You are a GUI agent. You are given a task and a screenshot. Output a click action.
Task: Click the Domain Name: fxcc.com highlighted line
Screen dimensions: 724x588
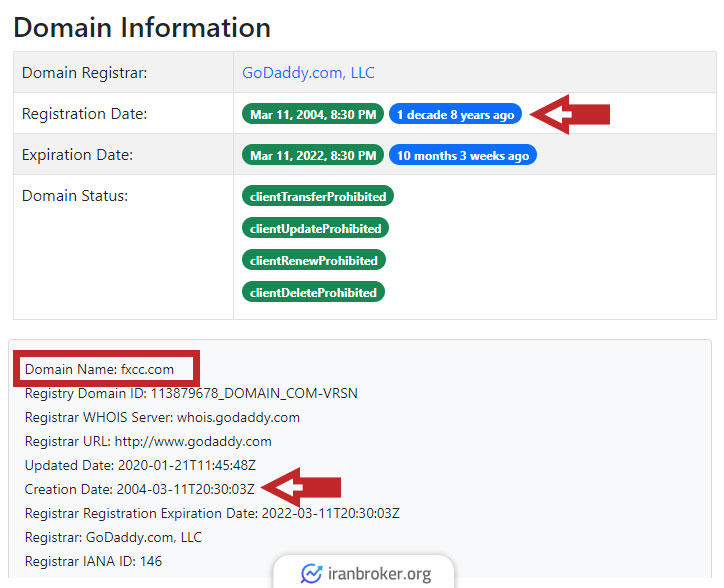pyautogui.click(x=100, y=369)
